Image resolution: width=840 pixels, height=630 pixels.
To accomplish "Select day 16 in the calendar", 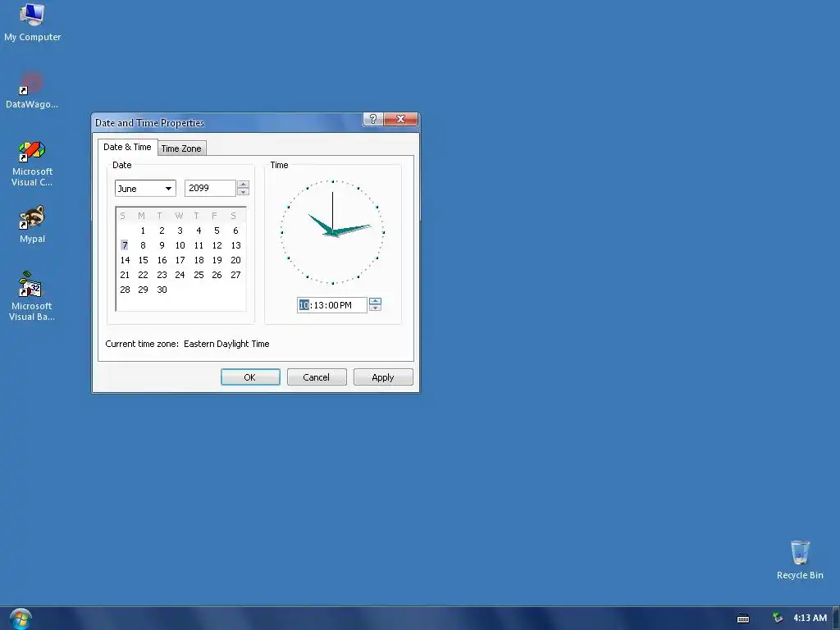I will 162,260.
